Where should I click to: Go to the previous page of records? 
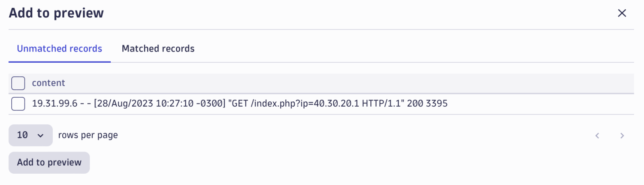tap(597, 136)
